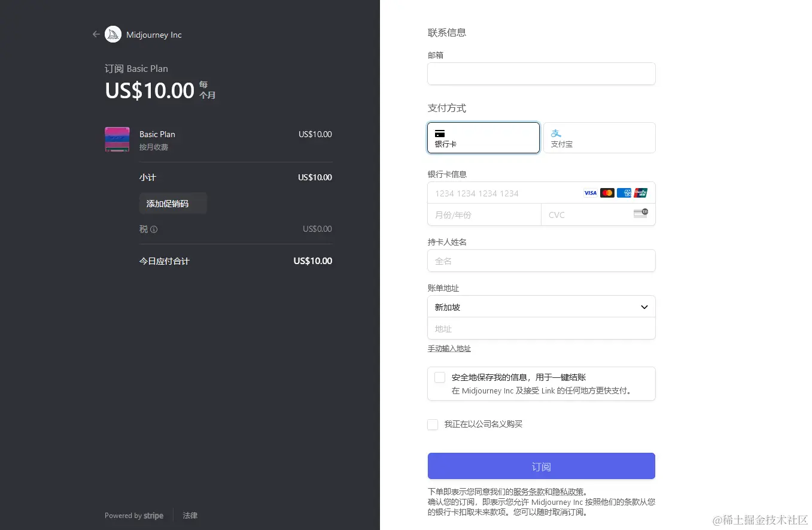Check 安全地保存我的信息 checkbox
This screenshot has width=812, height=530.
[x=440, y=377]
